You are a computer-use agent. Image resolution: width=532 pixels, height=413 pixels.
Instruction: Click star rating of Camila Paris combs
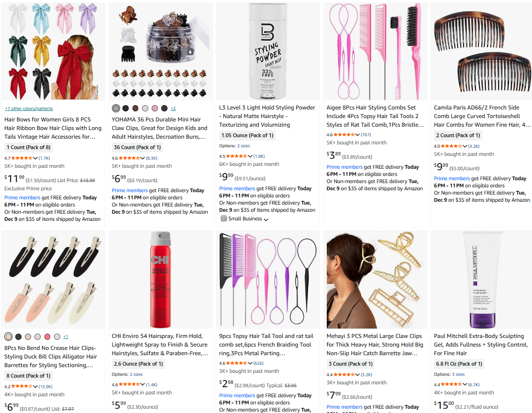[x=451, y=146]
